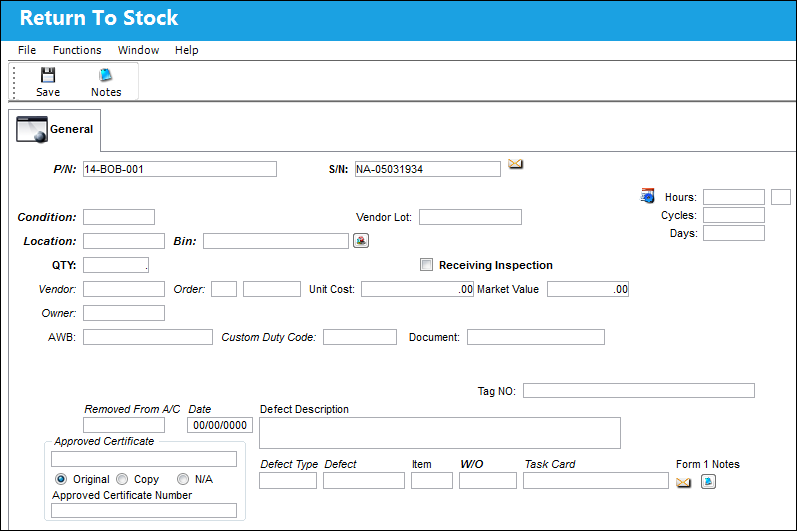
Task: Open the Functions menu
Action: 77,50
